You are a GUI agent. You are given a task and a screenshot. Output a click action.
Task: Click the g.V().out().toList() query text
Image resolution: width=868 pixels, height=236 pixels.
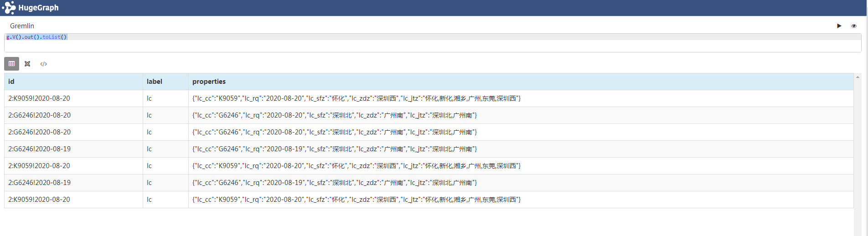(x=36, y=37)
